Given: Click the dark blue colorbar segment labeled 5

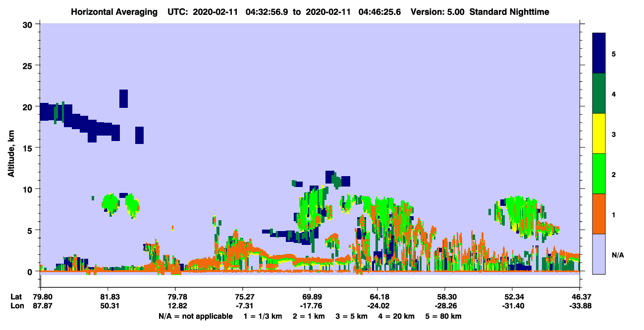Looking at the screenshot, I should click(599, 53).
